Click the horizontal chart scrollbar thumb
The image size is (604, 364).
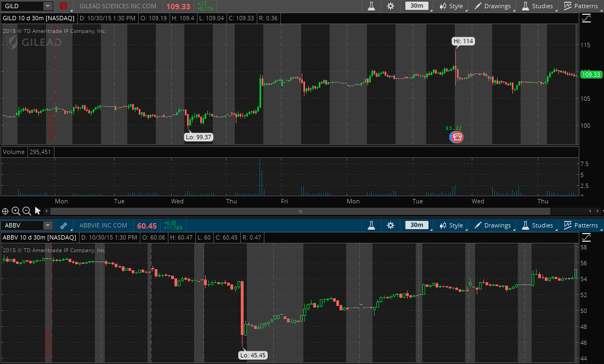point(300,211)
